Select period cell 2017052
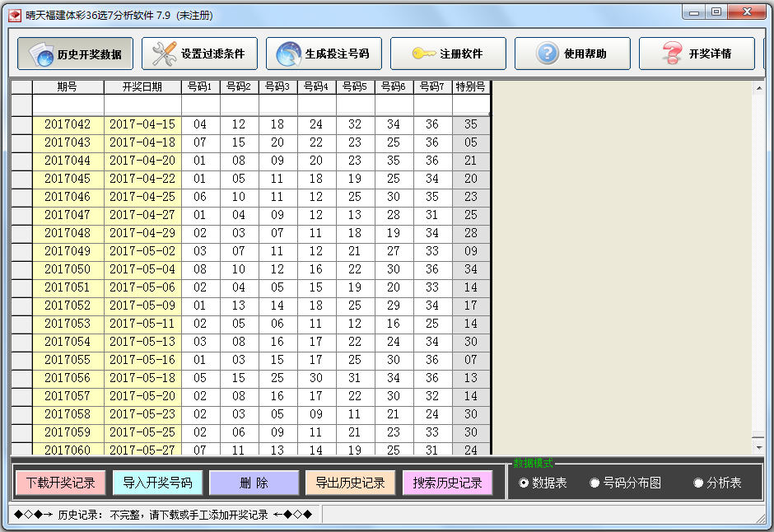The width and height of the screenshot is (774, 532). tap(68, 306)
